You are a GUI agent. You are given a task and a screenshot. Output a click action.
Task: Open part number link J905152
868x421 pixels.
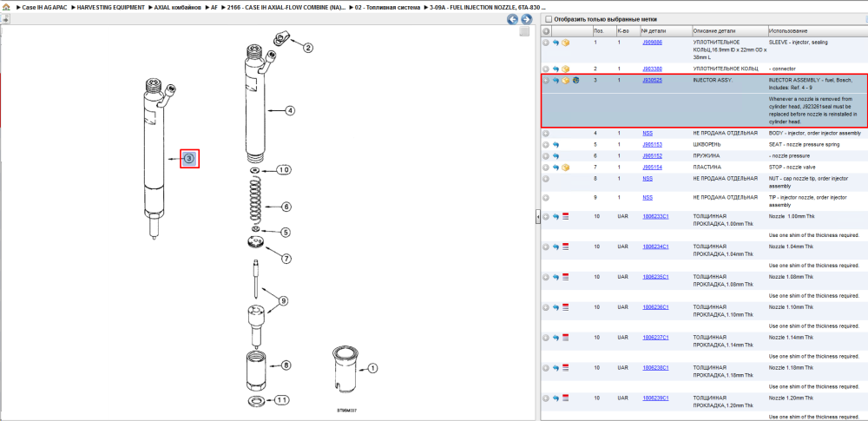click(652, 155)
